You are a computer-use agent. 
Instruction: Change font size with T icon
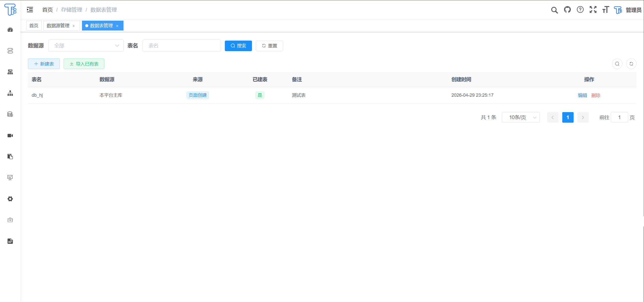coord(606,10)
